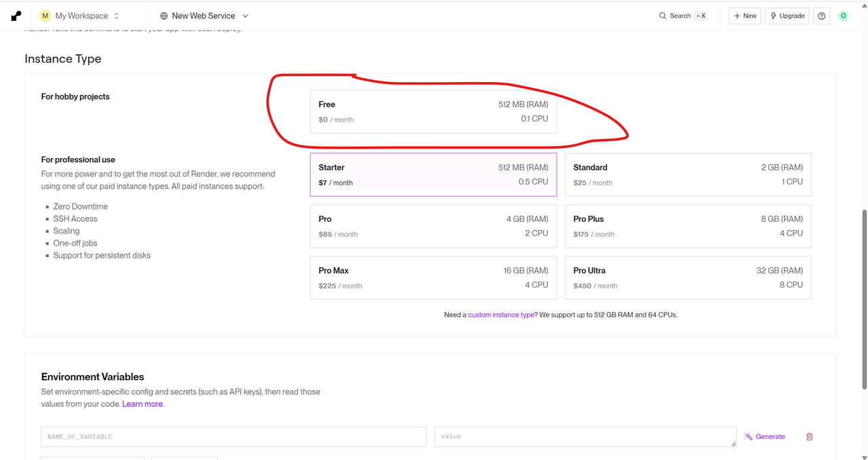Image resolution: width=868 pixels, height=460 pixels.
Task: Click the Environment Variables heading
Action: click(x=93, y=377)
